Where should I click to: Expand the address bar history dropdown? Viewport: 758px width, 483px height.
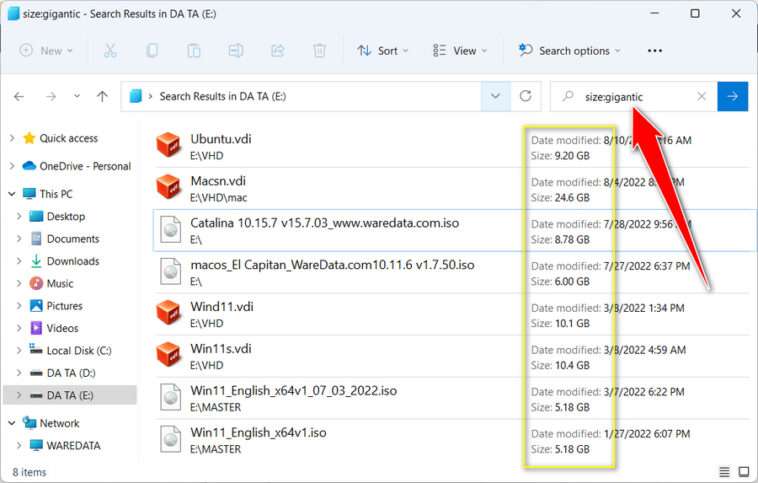pyautogui.click(x=496, y=96)
